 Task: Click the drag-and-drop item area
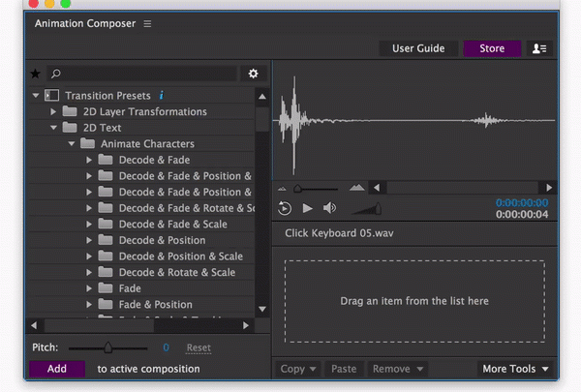pyautogui.click(x=414, y=301)
